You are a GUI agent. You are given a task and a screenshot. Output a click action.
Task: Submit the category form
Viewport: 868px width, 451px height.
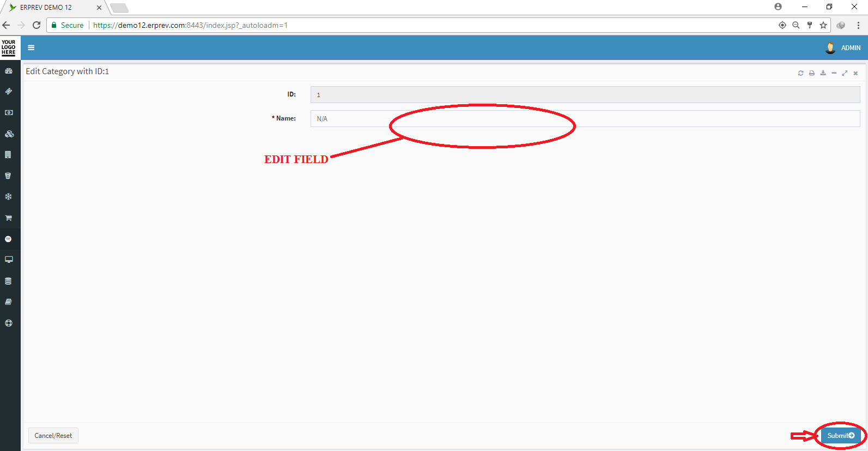pos(841,436)
